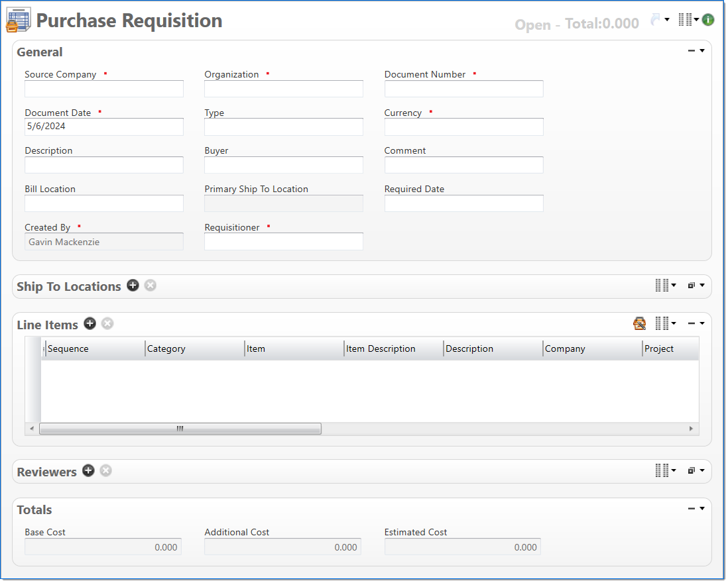Viewport: 728px width, 583px height.
Task: Open the Line Items column chooser dropdown
Action: pos(665,323)
